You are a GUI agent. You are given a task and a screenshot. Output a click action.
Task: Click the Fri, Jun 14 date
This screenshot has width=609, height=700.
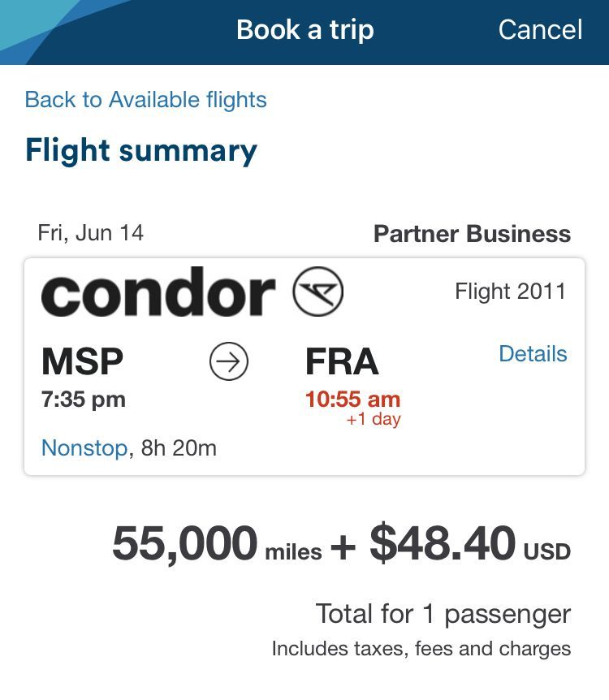[x=91, y=233]
